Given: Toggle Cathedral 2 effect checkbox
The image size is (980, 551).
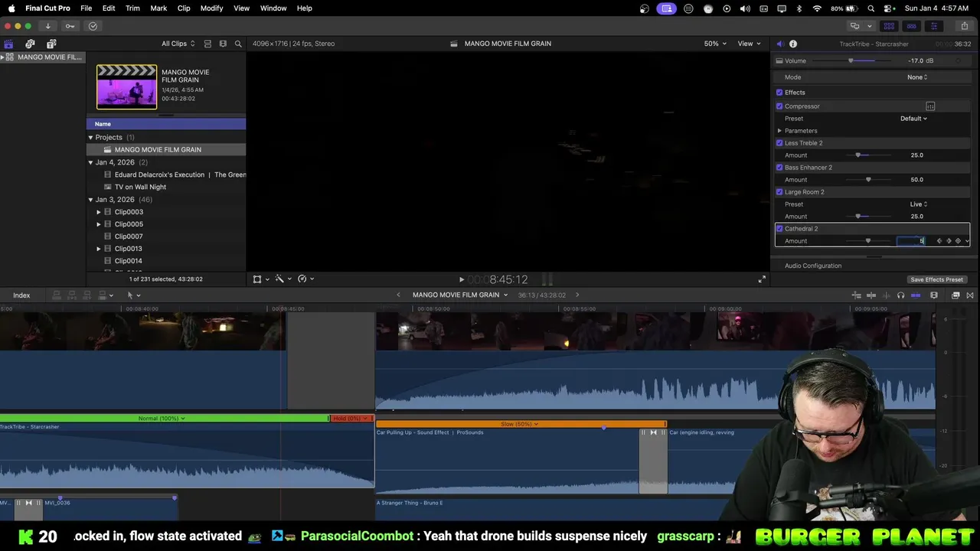Looking at the screenshot, I should pyautogui.click(x=779, y=229).
